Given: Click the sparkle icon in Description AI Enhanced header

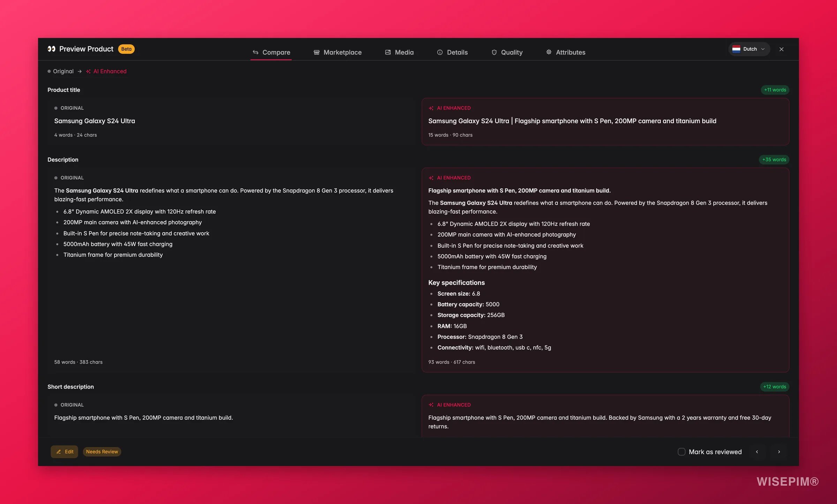Looking at the screenshot, I should pyautogui.click(x=431, y=178).
